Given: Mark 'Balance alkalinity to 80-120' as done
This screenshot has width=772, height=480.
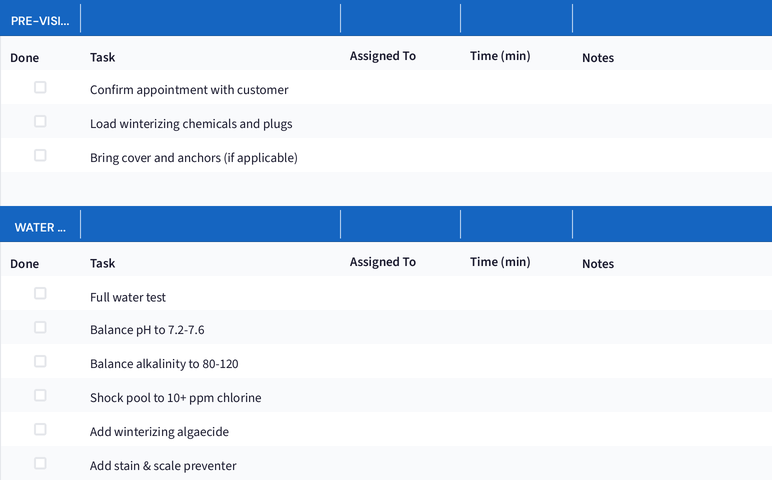Looking at the screenshot, I should pos(40,362).
